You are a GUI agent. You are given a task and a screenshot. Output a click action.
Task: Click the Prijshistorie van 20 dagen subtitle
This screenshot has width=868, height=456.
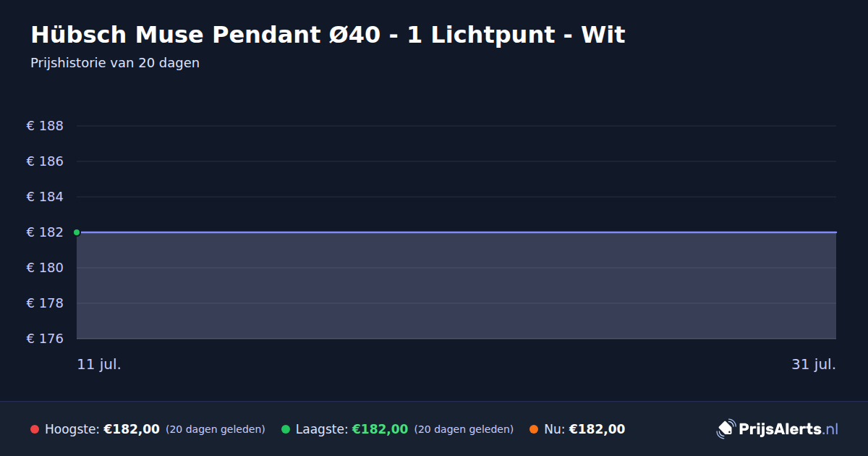tap(115, 63)
